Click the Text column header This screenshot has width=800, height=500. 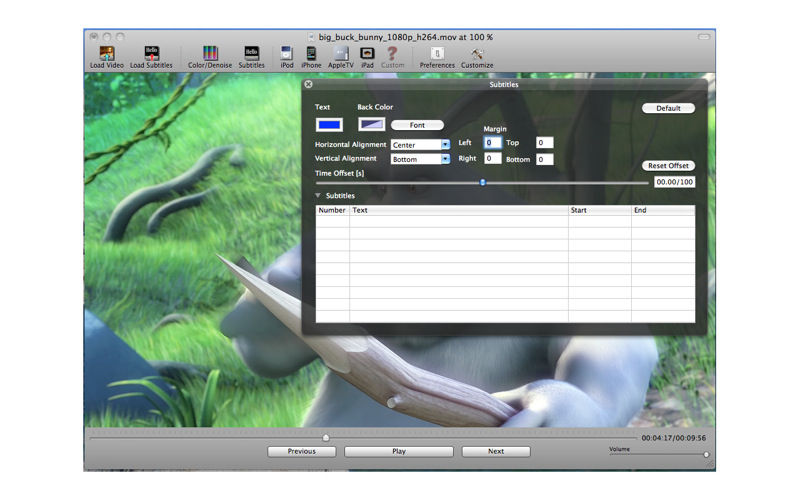[x=459, y=210]
